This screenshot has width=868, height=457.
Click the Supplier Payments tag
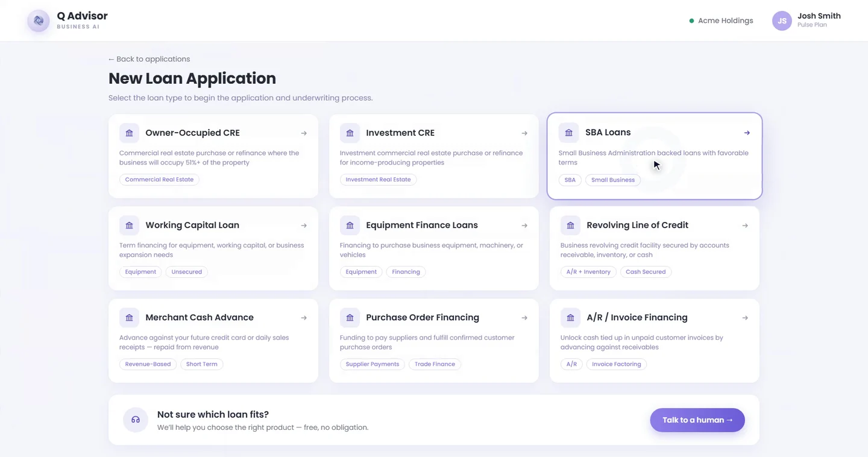tap(373, 364)
